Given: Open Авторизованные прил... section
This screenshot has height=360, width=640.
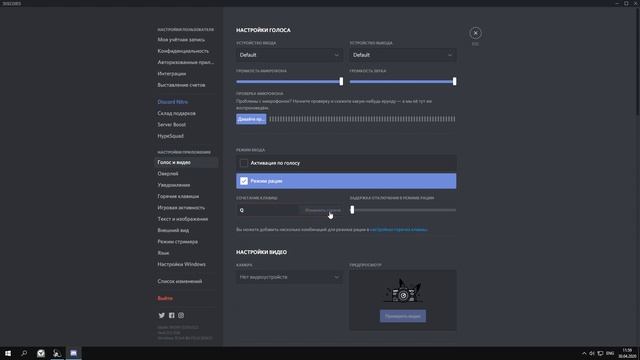Looking at the screenshot, I should 186,62.
